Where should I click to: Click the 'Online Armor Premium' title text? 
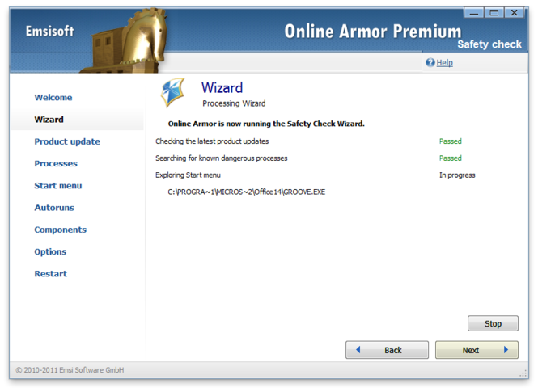(x=373, y=32)
